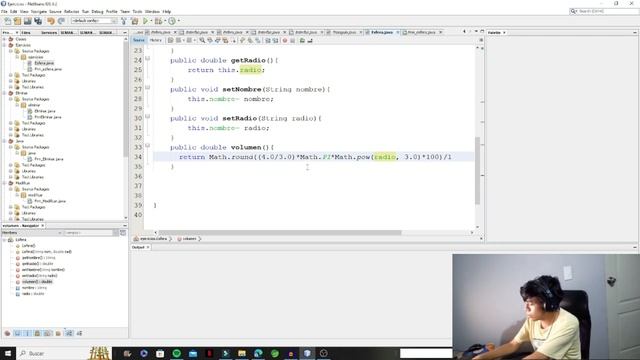Collapse the setNombre method fold marker

click(148, 87)
